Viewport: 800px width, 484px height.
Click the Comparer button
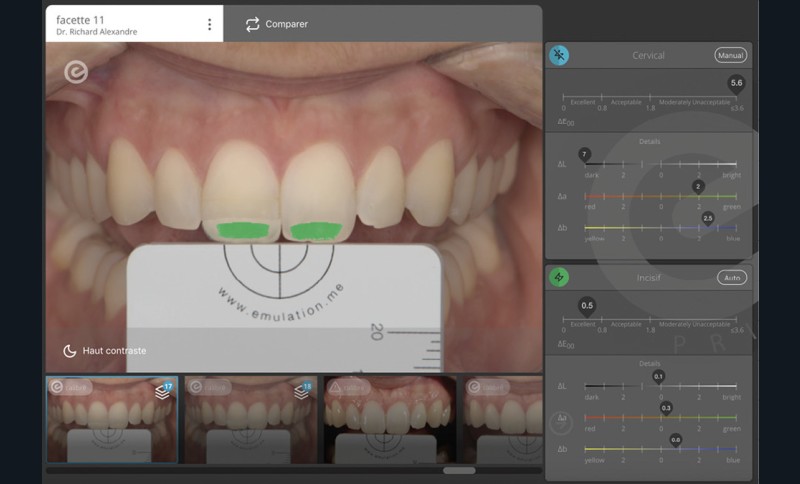(x=277, y=24)
